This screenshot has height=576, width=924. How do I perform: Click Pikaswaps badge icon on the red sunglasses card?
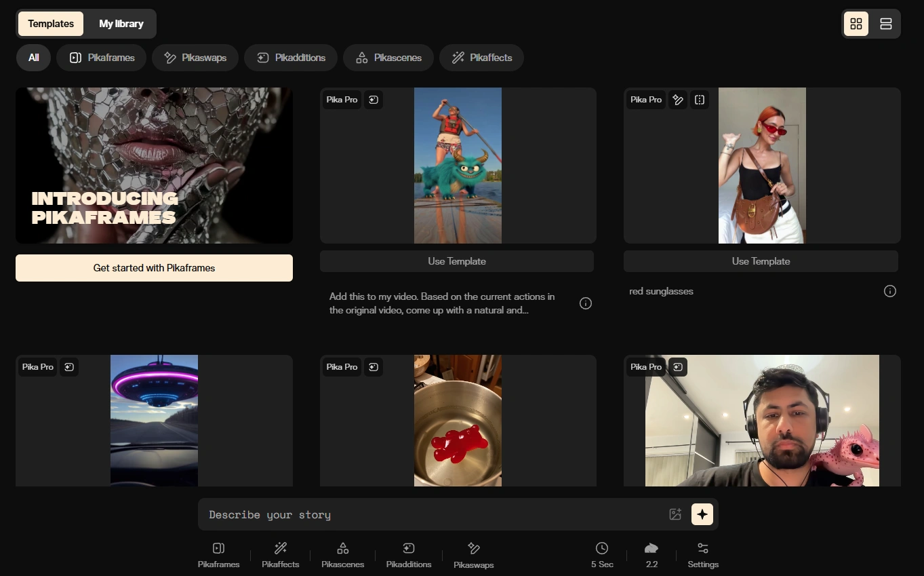tap(677, 100)
